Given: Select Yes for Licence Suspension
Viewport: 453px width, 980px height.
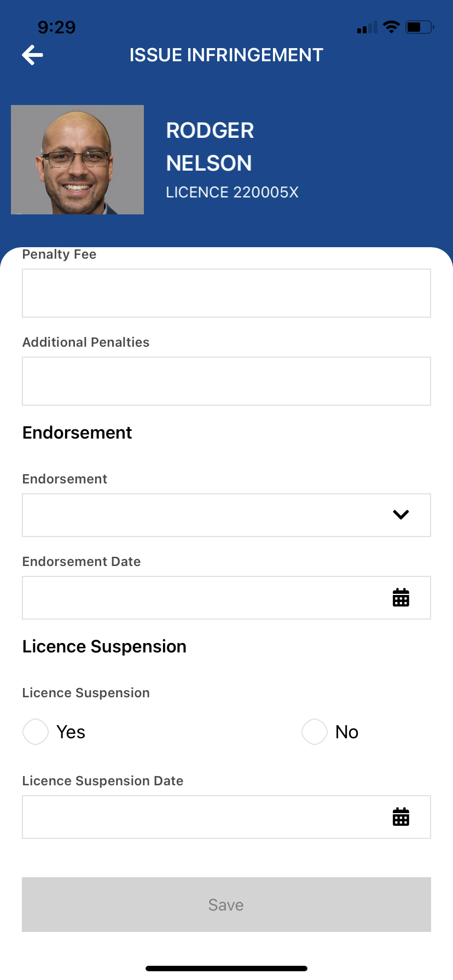Looking at the screenshot, I should pyautogui.click(x=36, y=732).
